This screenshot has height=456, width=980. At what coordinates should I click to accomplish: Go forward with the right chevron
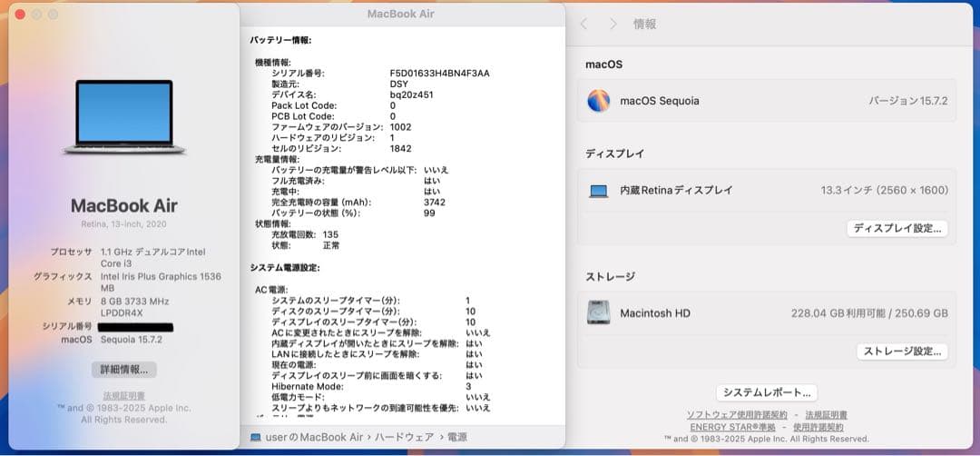(613, 25)
